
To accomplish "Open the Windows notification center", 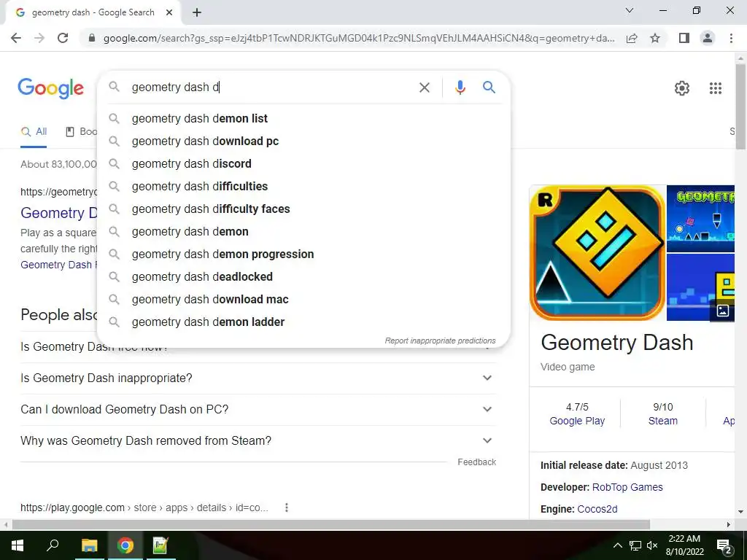I will pyautogui.click(x=724, y=546).
